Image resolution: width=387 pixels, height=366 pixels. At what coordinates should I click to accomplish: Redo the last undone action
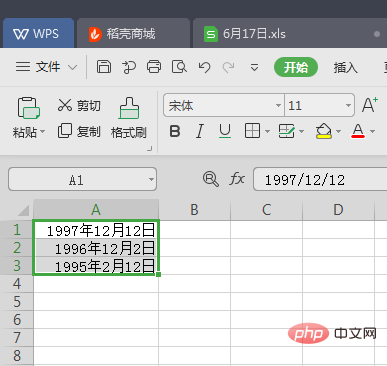point(229,67)
